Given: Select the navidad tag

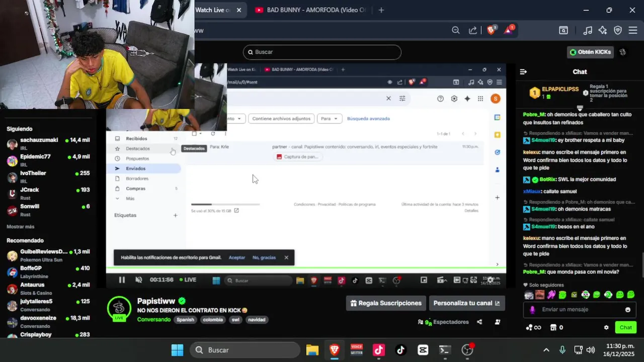Looking at the screenshot, I should tap(257, 320).
